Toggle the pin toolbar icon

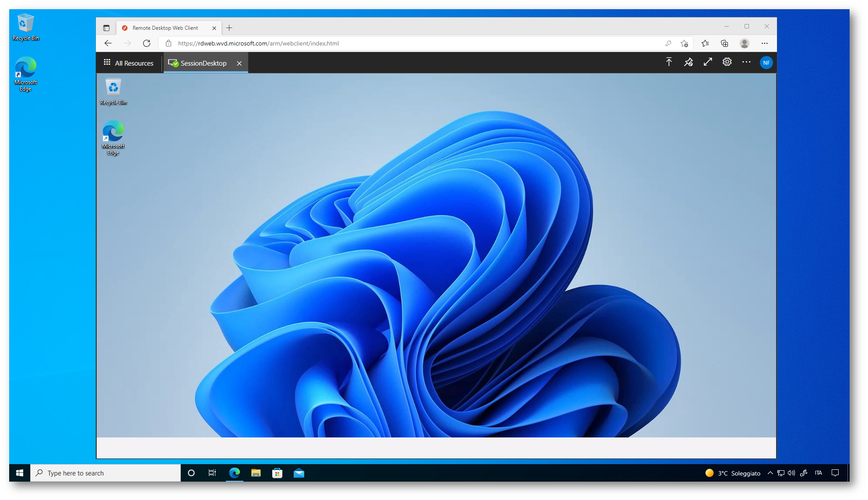tap(689, 62)
